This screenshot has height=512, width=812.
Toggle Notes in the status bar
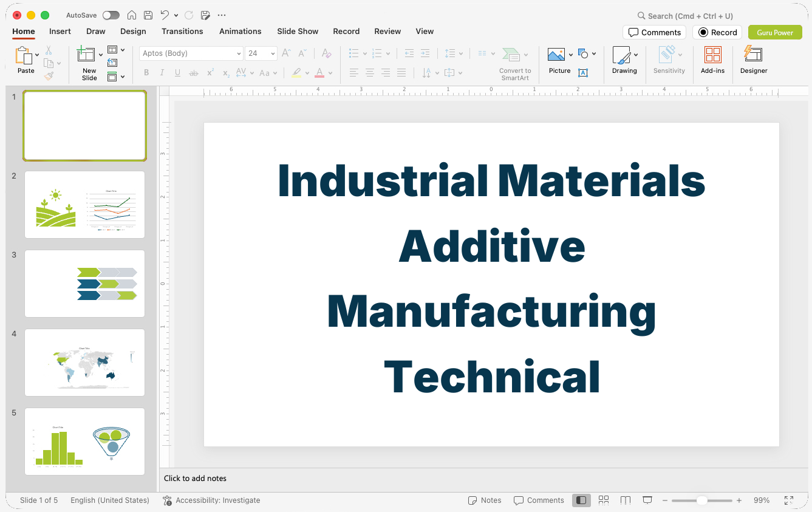tap(485, 500)
